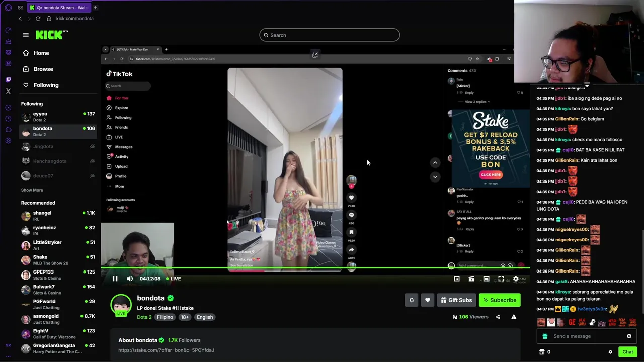Insert the GE quick emote
644x362 pixels.
tap(572, 322)
